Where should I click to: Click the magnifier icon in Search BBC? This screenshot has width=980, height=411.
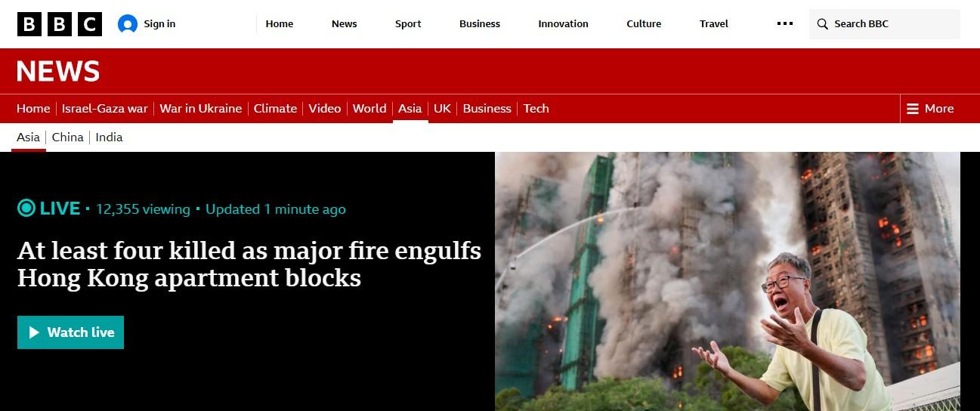(822, 24)
